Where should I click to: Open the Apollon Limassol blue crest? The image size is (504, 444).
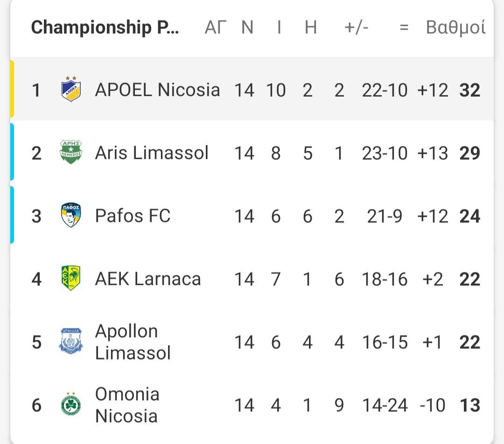(x=71, y=341)
